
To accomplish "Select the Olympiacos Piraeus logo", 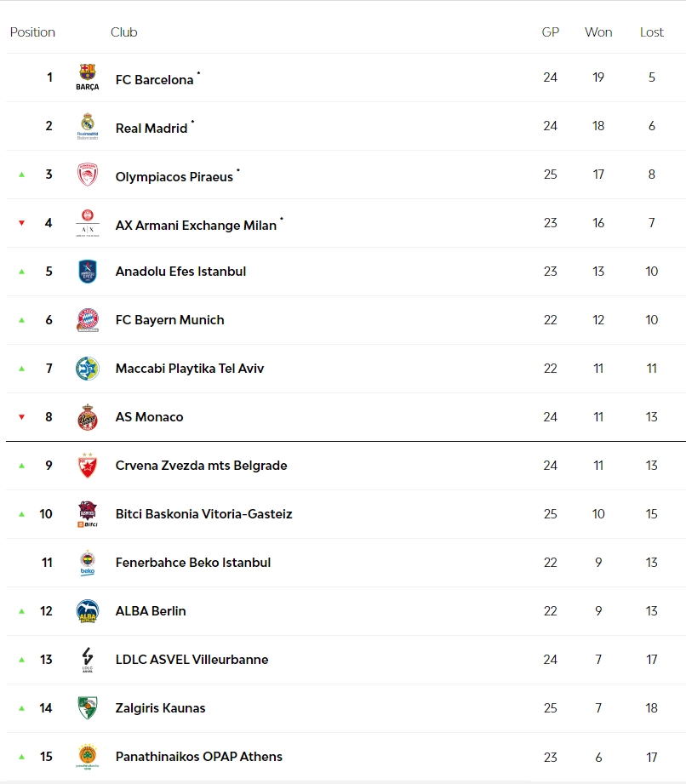I will 88,175.
